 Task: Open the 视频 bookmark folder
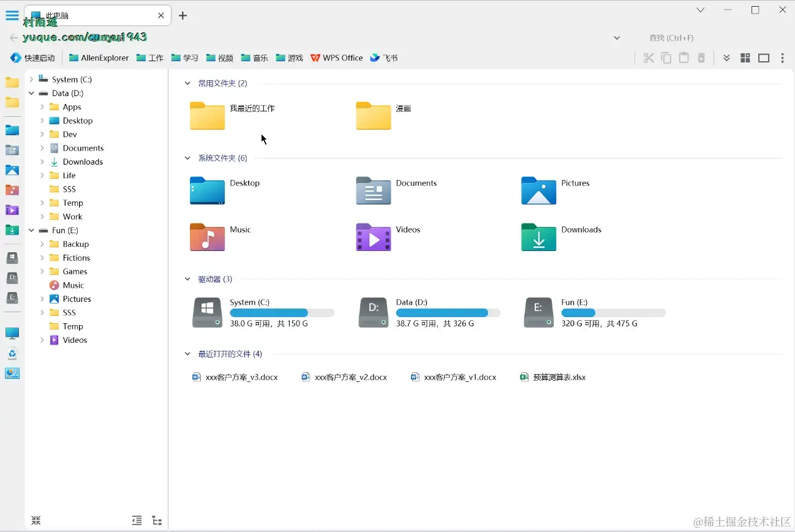click(220, 58)
